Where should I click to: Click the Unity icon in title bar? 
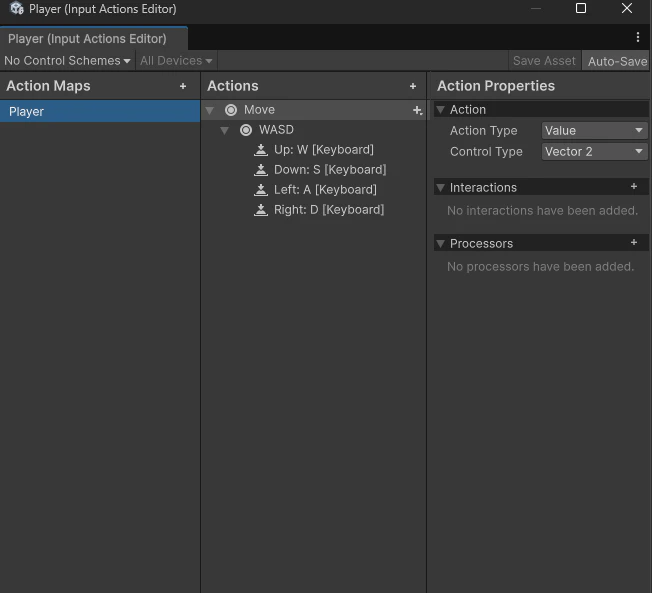coord(17,8)
